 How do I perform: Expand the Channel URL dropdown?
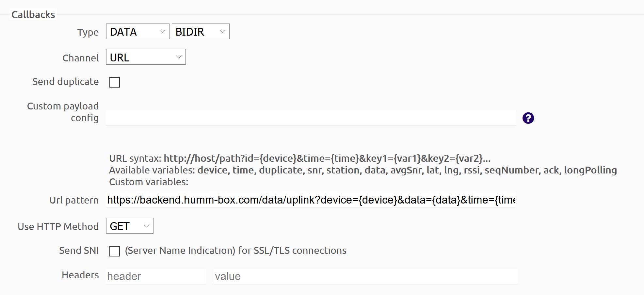click(x=146, y=57)
